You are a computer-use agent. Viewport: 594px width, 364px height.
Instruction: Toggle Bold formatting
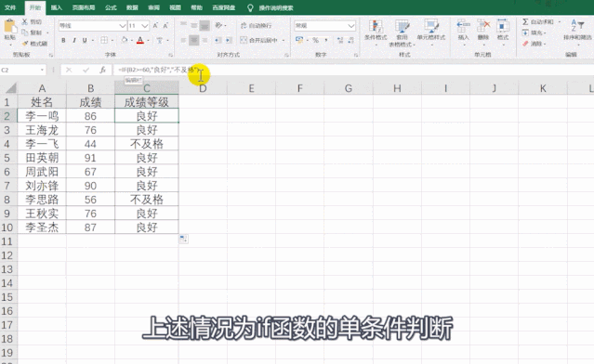pyautogui.click(x=63, y=40)
